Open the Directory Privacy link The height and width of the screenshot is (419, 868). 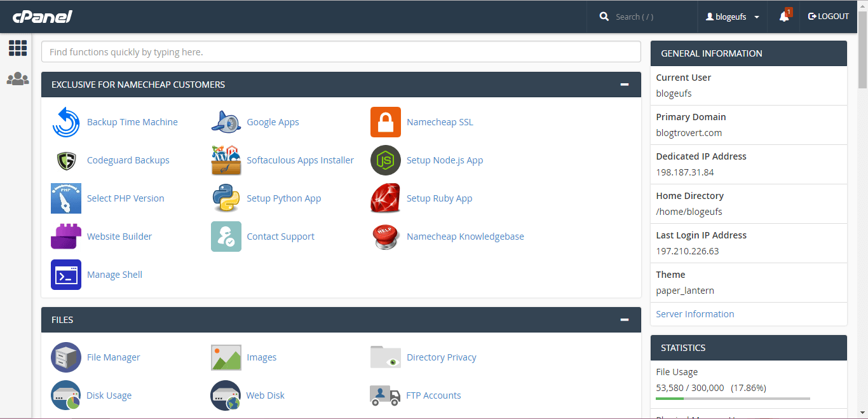[x=441, y=357]
